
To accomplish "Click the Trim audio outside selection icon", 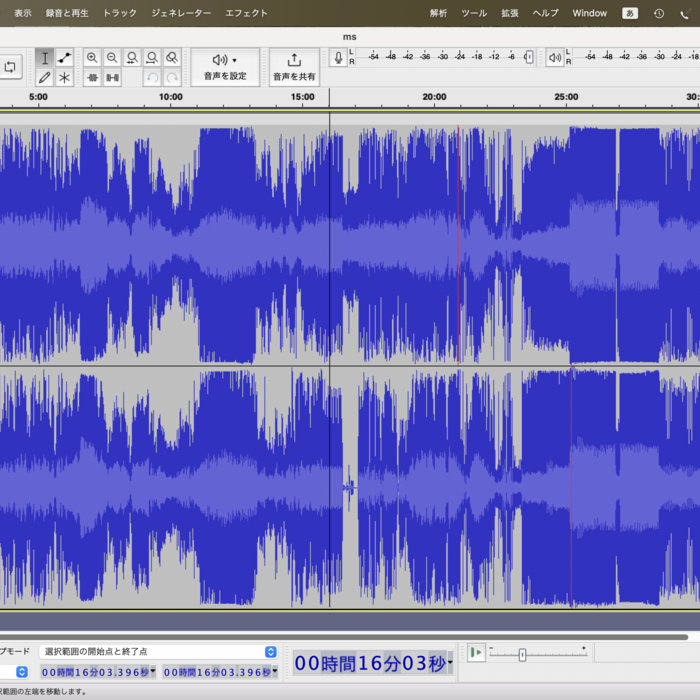I will [x=92, y=77].
